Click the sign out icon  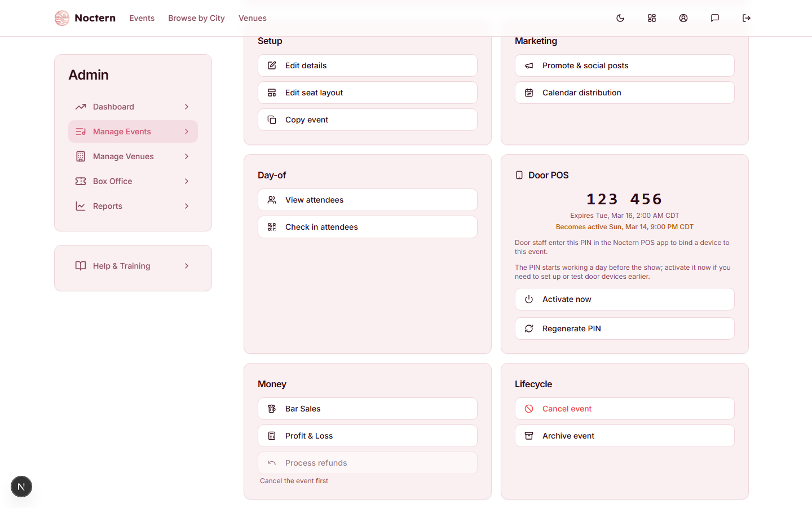(x=747, y=18)
